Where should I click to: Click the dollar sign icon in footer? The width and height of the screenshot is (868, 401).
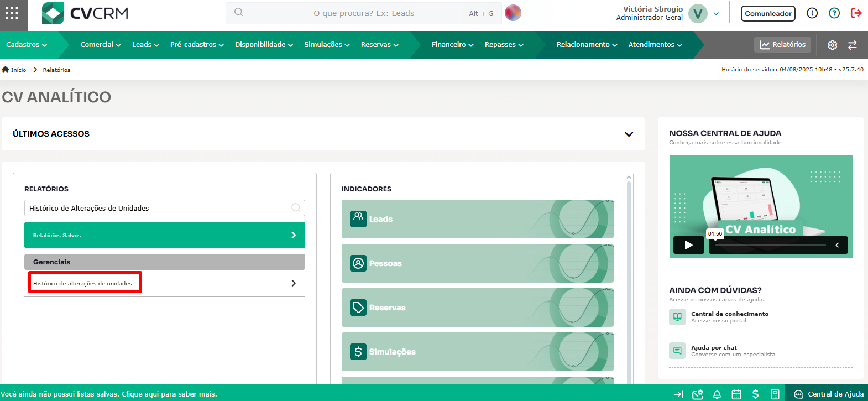click(x=756, y=394)
